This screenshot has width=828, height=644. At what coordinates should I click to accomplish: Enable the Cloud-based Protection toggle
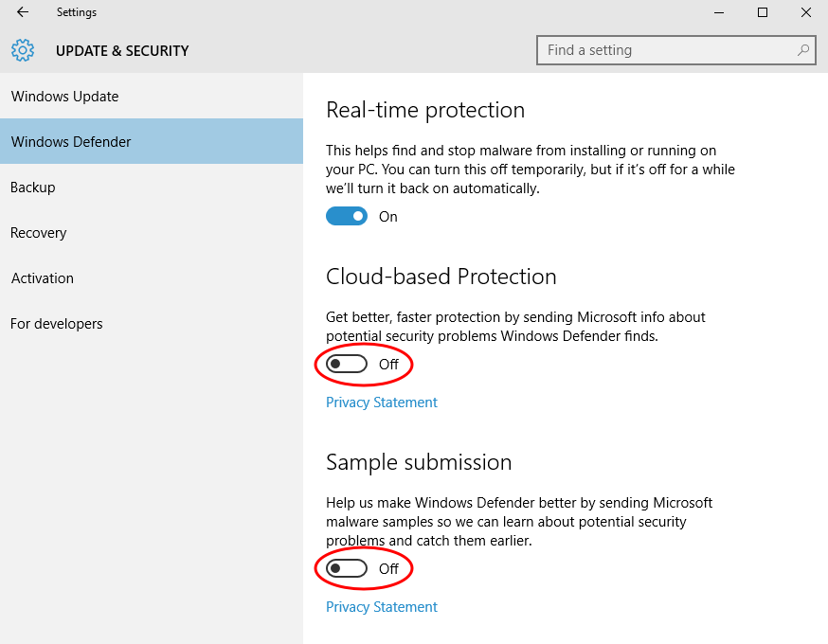[347, 364]
